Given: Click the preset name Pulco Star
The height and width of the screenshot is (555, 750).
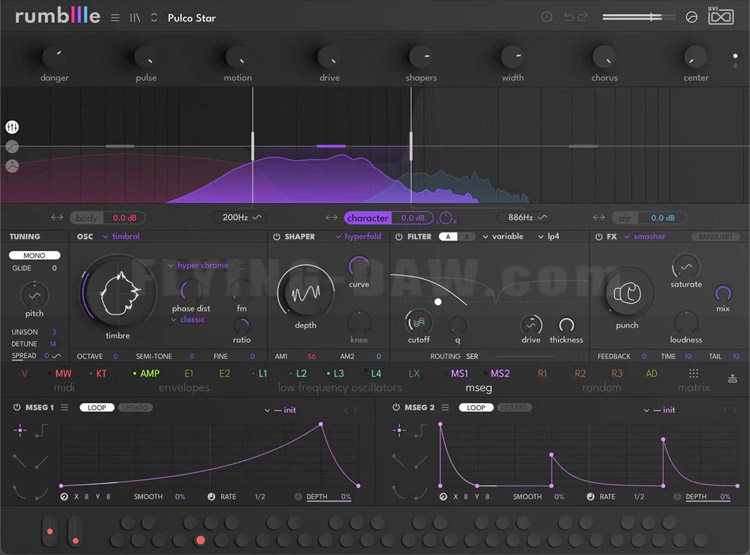Looking at the screenshot, I should [192, 18].
